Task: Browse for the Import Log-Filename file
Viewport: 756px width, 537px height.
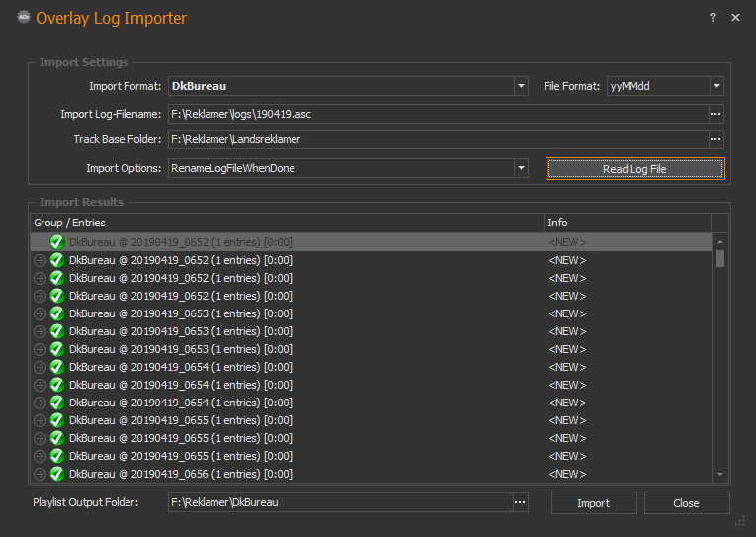Action: point(715,114)
